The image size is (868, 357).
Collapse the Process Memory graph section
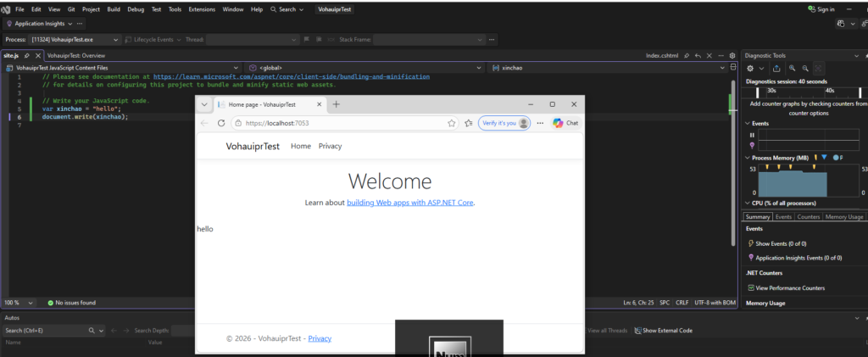click(x=748, y=158)
